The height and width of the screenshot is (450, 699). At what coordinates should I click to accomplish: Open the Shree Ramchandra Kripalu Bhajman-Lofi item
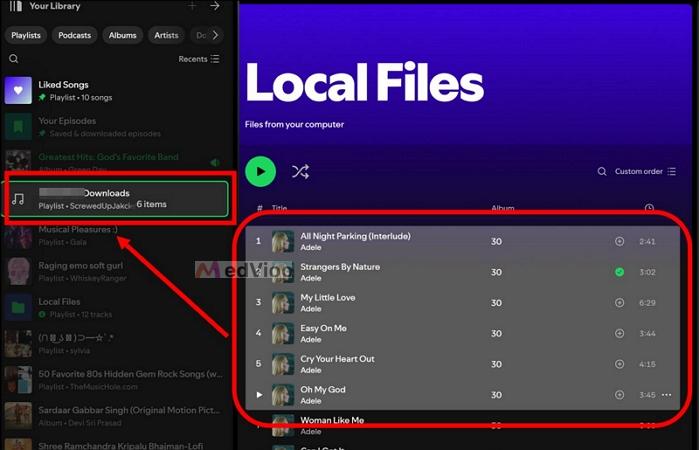116,444
